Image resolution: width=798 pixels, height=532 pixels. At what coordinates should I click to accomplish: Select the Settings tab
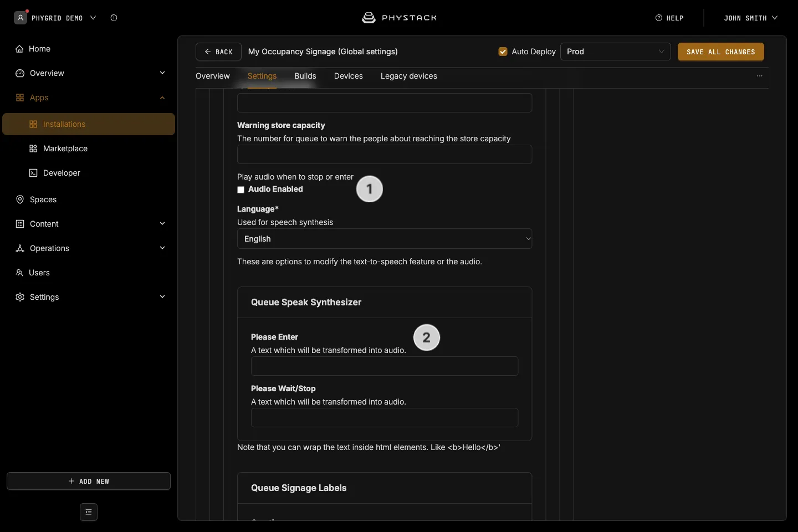(262, 76)
